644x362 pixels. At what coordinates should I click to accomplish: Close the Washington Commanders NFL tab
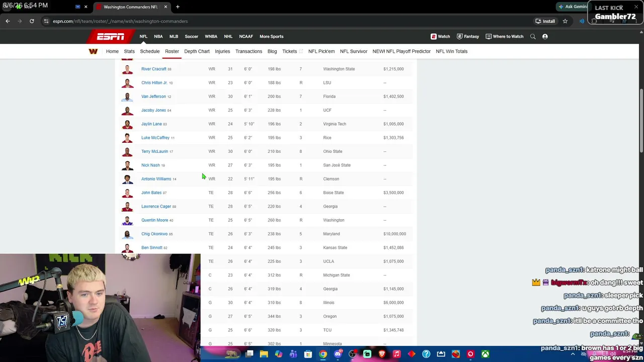click(166, 7)
